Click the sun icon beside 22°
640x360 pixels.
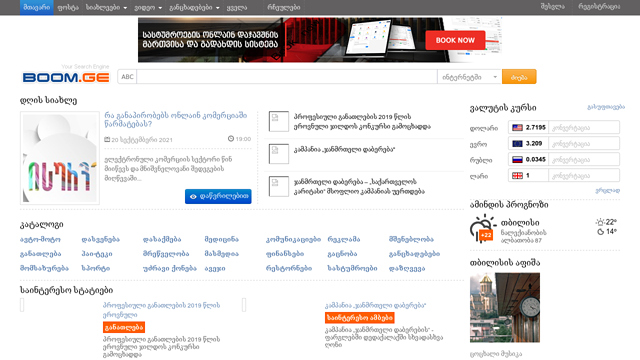(x=600, y=222)
